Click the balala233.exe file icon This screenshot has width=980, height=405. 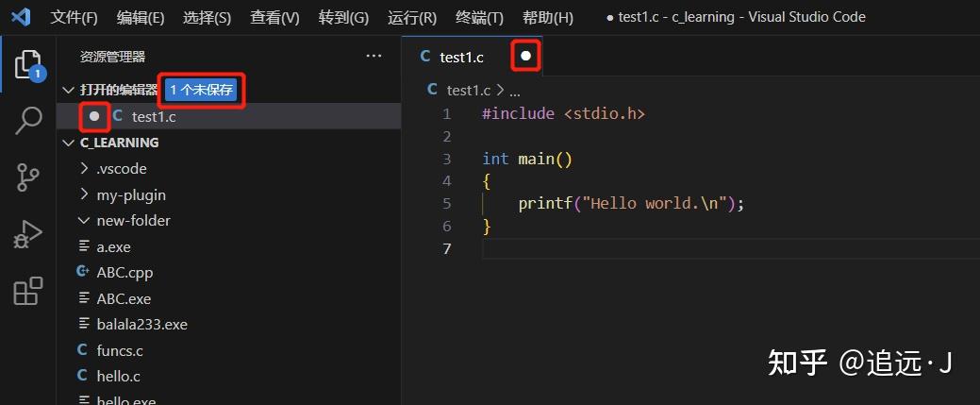point(83,324)
